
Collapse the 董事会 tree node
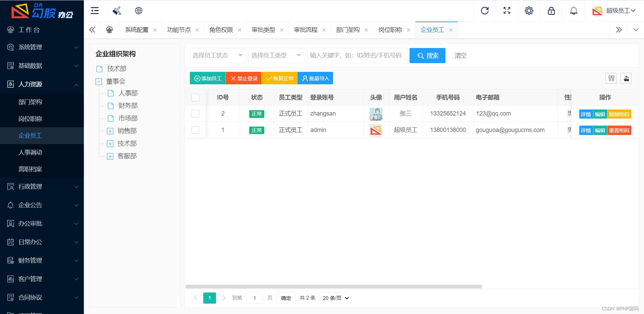tap(99, 81)
